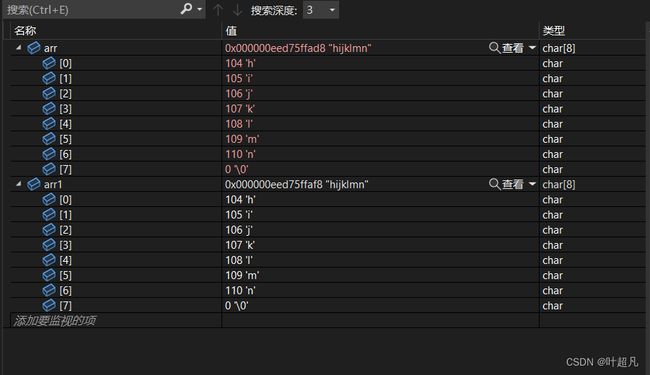The height and width of the screenshot is (375, 650).
Task: Open the view visualizer magnifier for arr
Action: [495, 48]
